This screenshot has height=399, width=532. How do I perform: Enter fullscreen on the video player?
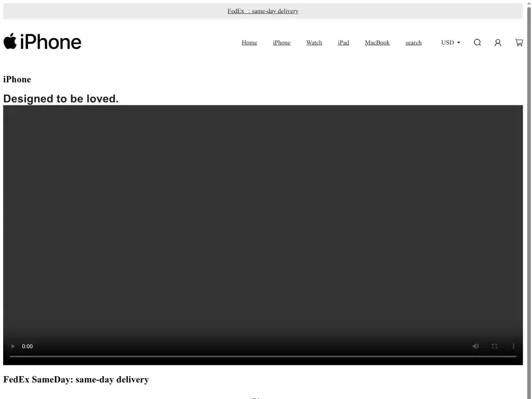point(494,346)
